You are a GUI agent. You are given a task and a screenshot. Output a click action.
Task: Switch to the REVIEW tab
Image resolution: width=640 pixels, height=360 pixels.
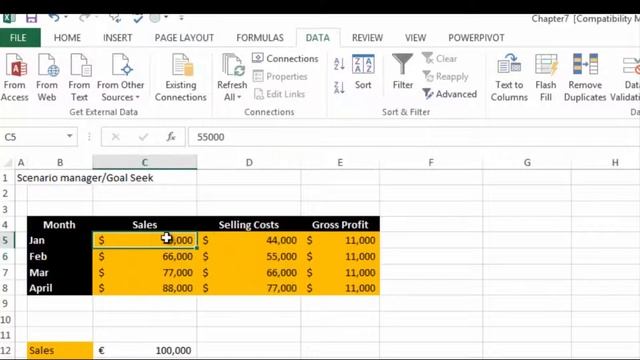point(367,38)
